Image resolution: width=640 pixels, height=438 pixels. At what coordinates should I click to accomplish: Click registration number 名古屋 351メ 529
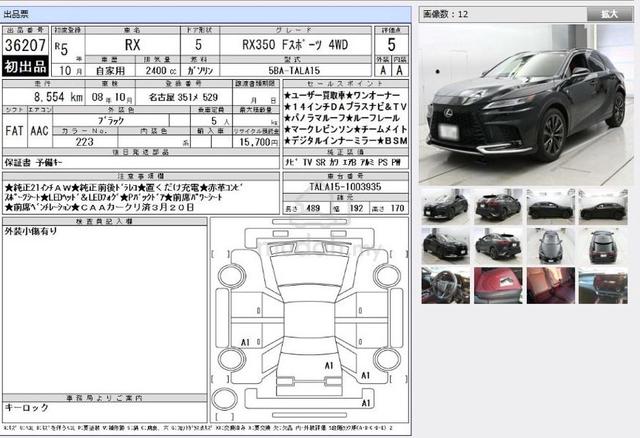point(184,97)
